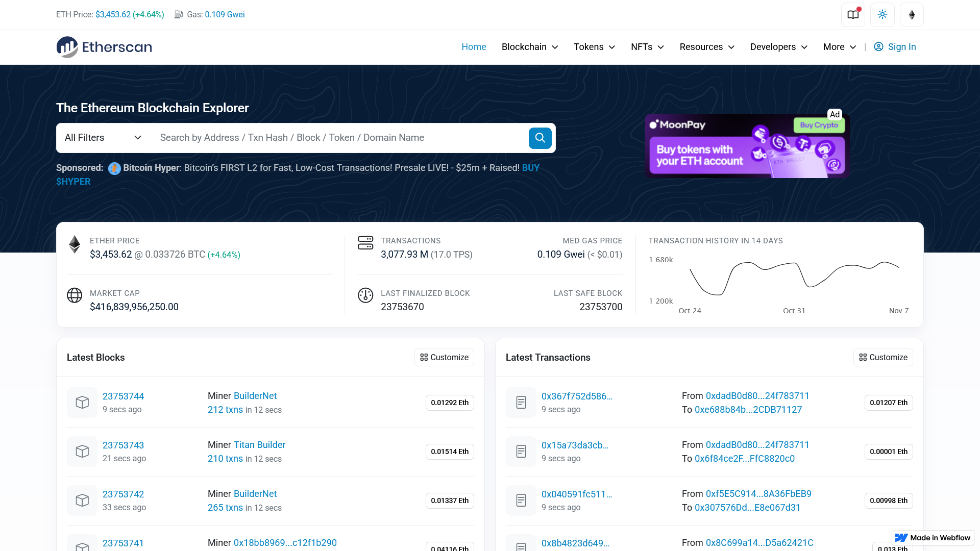Open block 23753744 link

pyautogui.click(x=123, y=396)
